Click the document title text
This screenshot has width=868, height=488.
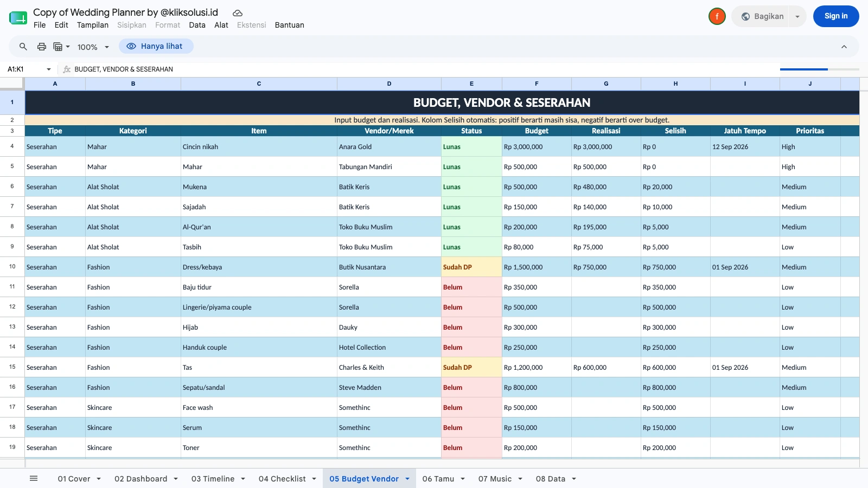pyautogui.click(x=125, y=12)
